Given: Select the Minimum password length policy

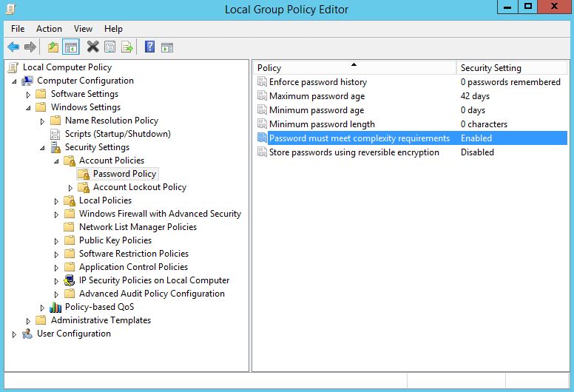Looking at the screenshot, I should click(x=322, y=124).
